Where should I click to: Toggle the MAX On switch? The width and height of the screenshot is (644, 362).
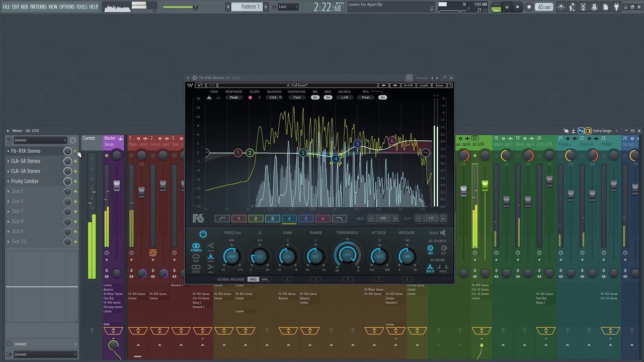(x=328, y=98)
